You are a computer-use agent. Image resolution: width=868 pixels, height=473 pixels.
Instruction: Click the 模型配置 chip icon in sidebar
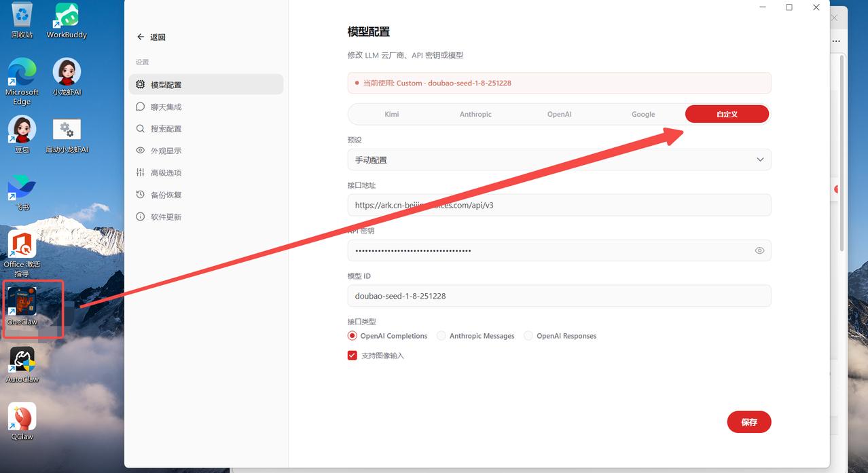coord(140,85)
